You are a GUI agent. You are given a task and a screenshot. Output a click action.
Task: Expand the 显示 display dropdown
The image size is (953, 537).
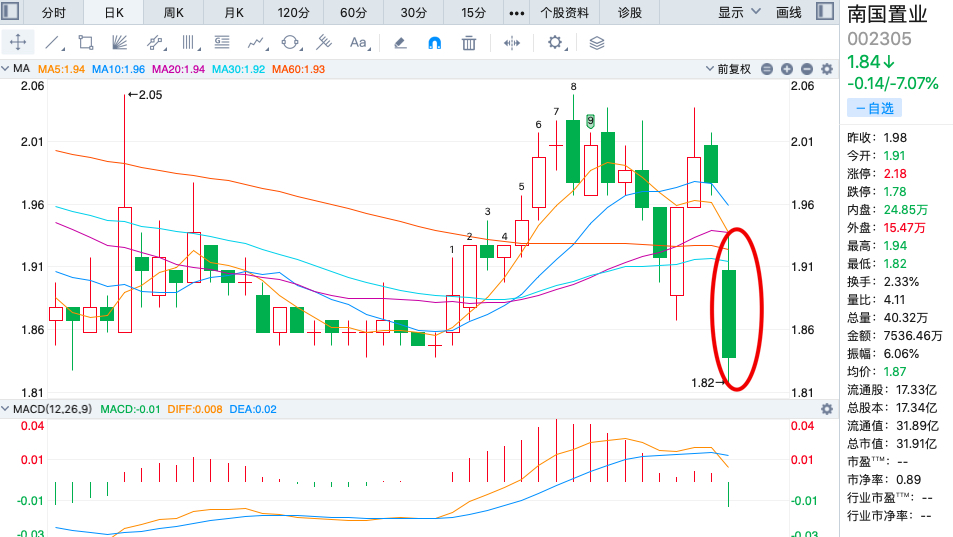coord(739,12)
